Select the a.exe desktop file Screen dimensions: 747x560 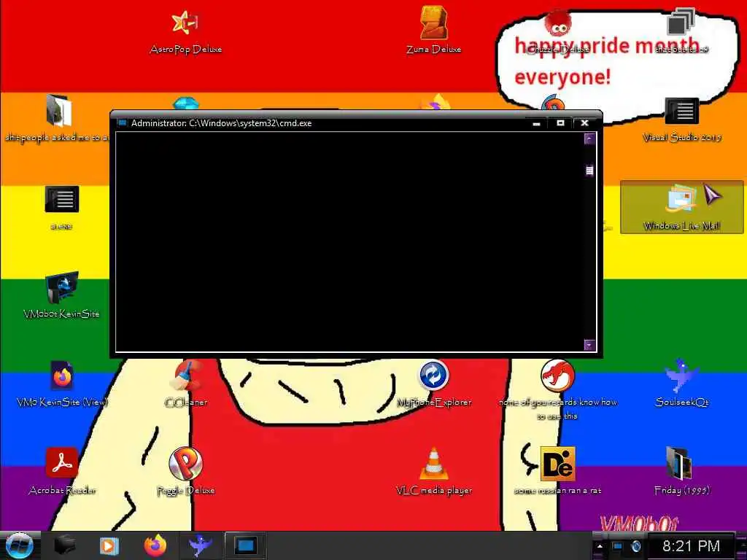[x=61, y=208]
